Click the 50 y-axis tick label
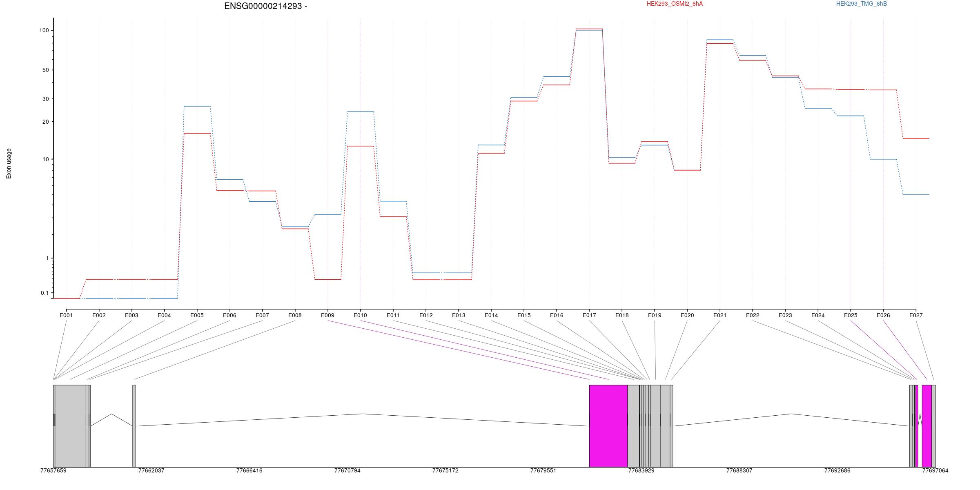980x490 pixels. point(45,70)
